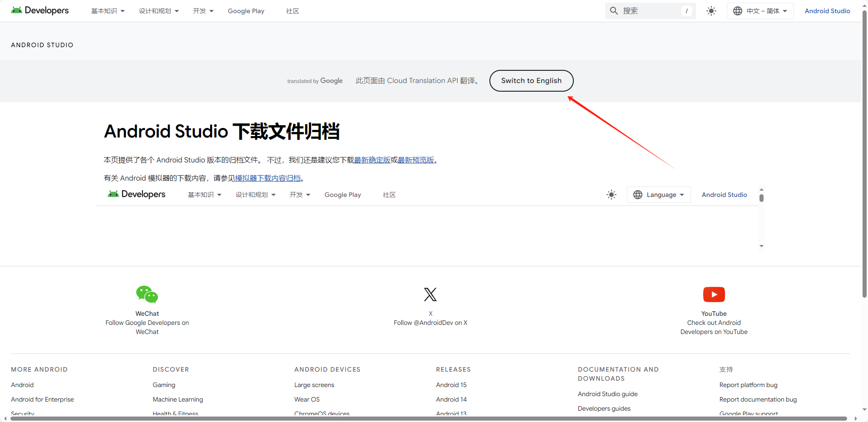Viewport: 868px width, 422px height.
Task: Open the X text link under logo
Action: [430, 314]
